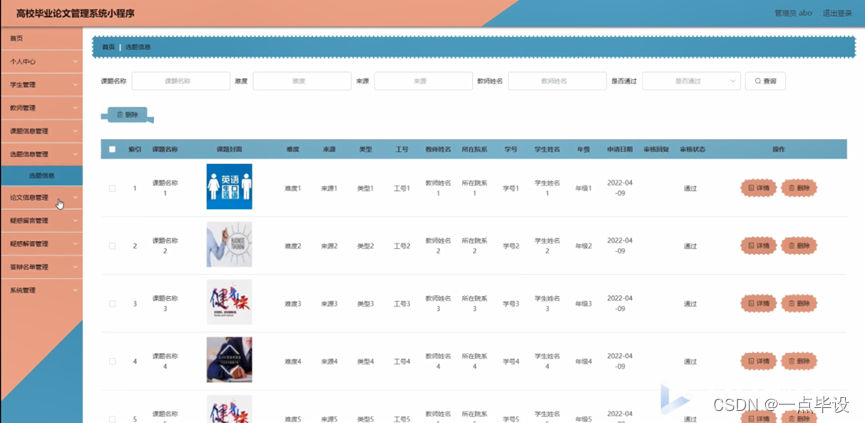
Task: Open 详情 for row 2
Action: click(x=759, y=246)
